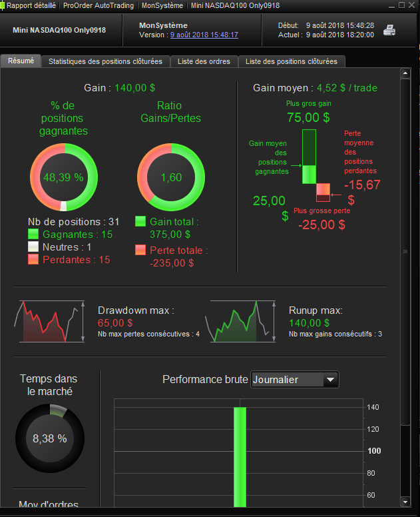The image size is (420, 517).
Task: Click the 48,39 % winning positions donut
Action: pyautogui.click(x=64, y=177)
